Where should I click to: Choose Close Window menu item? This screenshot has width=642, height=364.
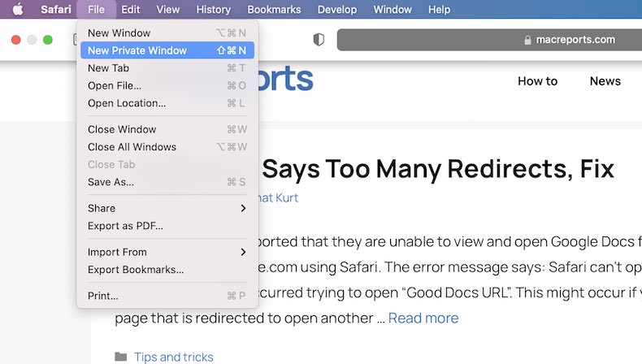pos(167,129)
